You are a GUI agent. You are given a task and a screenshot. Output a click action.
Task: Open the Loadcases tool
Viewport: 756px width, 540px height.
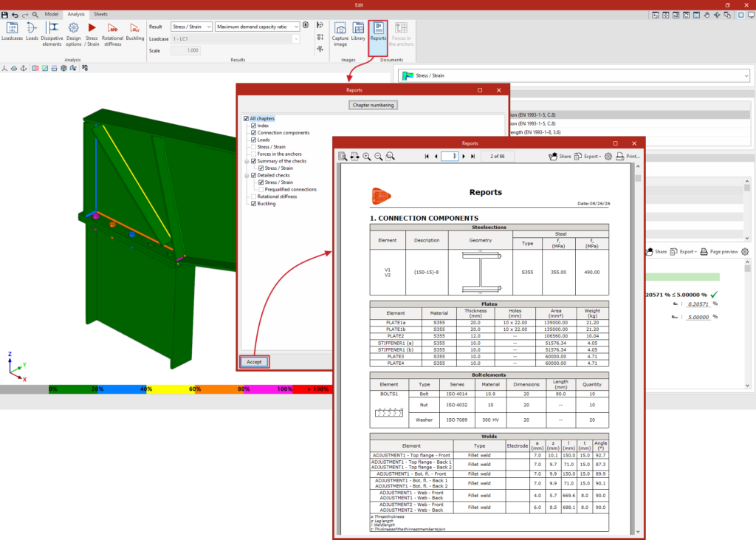[x=12, y=32]
